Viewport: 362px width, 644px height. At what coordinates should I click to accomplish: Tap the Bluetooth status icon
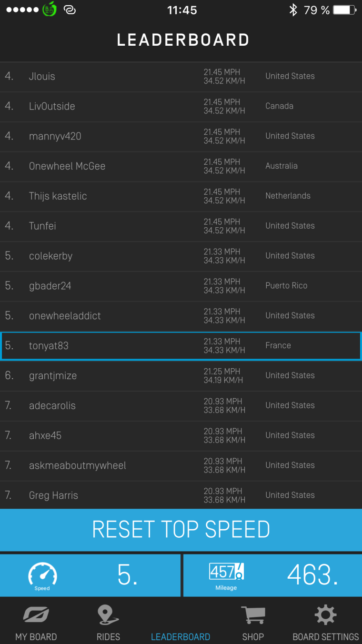[x=293, y=10]
